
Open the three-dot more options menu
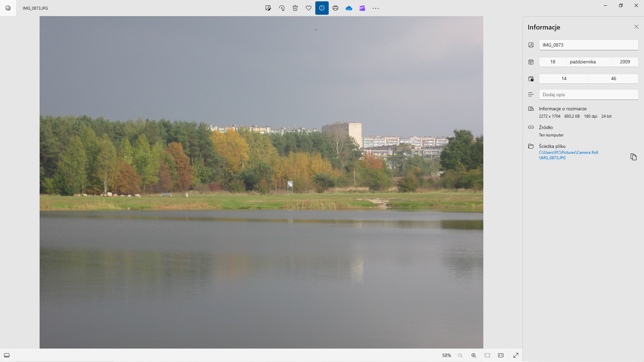[376, 8]
